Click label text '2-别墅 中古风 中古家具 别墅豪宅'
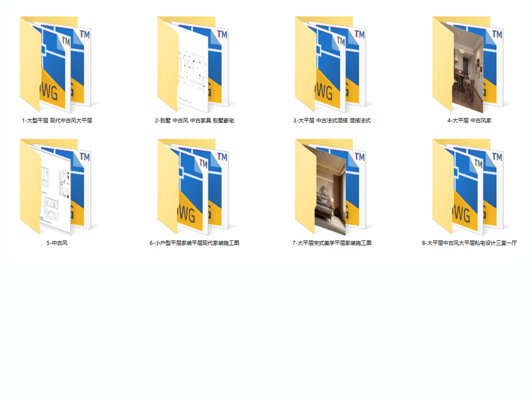The width and height of the screenshot is (532, 399). tap(195, 120)
